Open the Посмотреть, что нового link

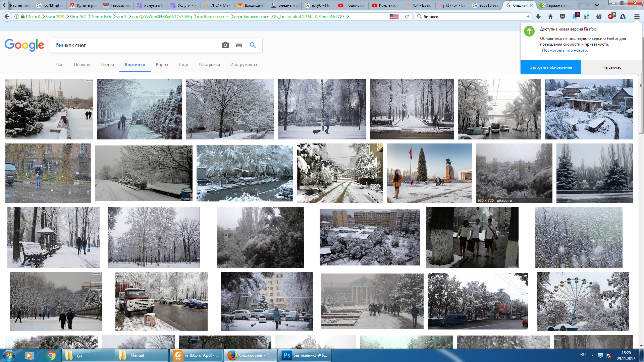point(565,50)
